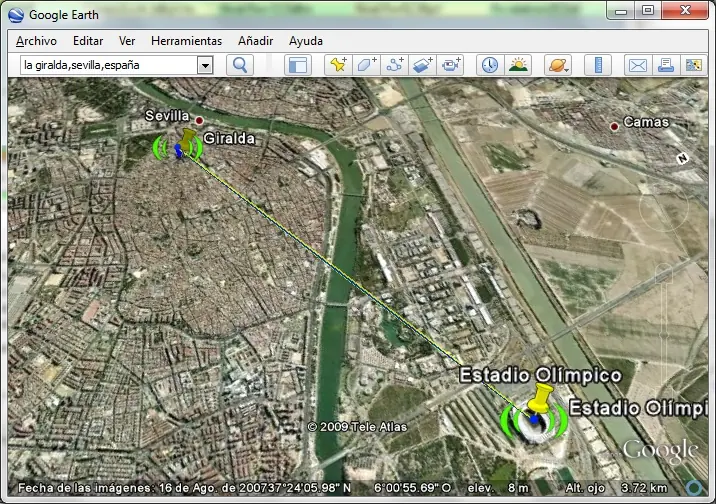716x504 pixels.
Task: Toggle sunlight across landscape icon
Action: [518, 65]
